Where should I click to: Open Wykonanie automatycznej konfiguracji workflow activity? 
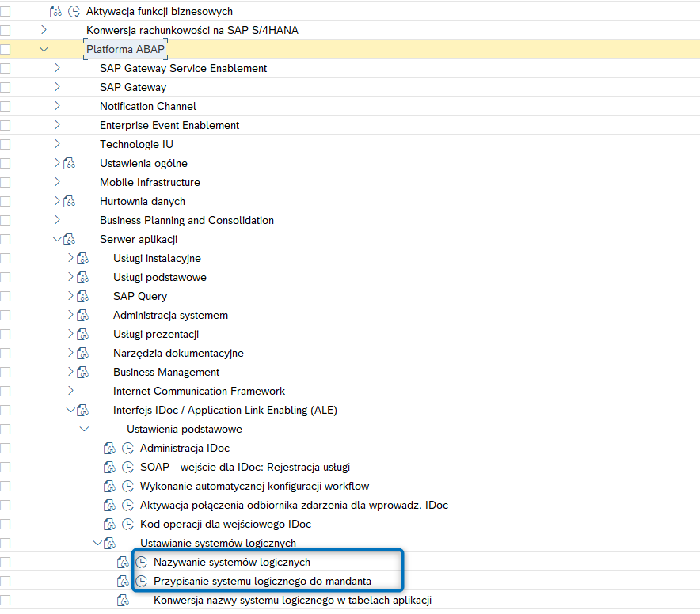(254, 486)
